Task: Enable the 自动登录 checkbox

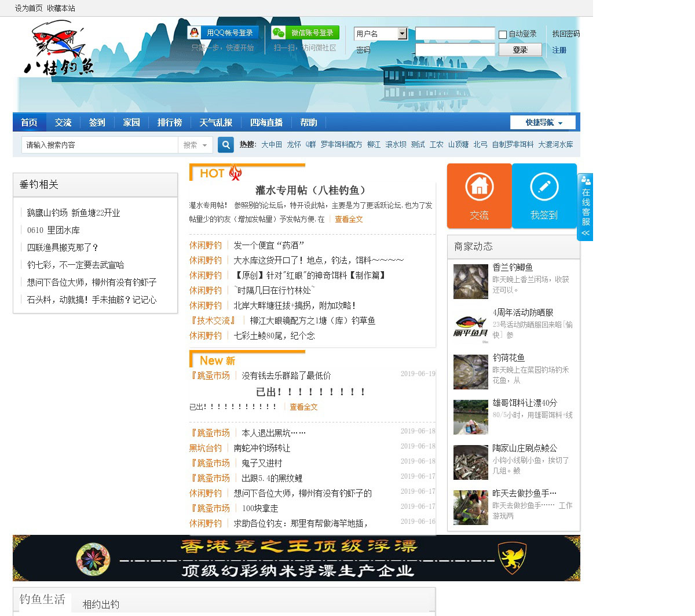Action: pyautogui.click(x=503, y=35)
